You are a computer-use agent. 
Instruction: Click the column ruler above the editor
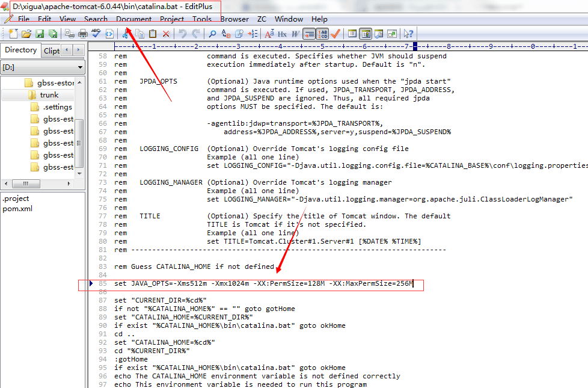[351, 46]
